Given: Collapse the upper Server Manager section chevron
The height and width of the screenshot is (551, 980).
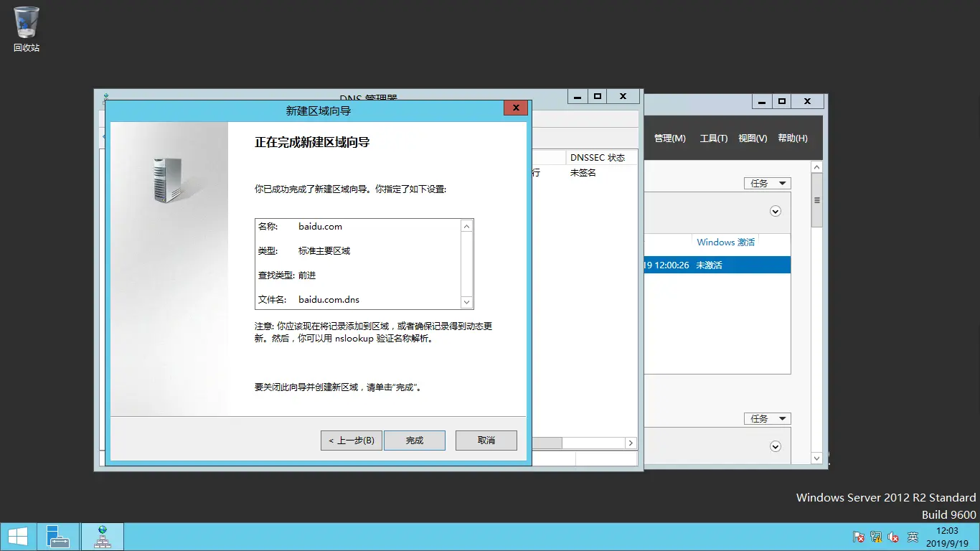Looking at the screenshot, I should (775, 212).
